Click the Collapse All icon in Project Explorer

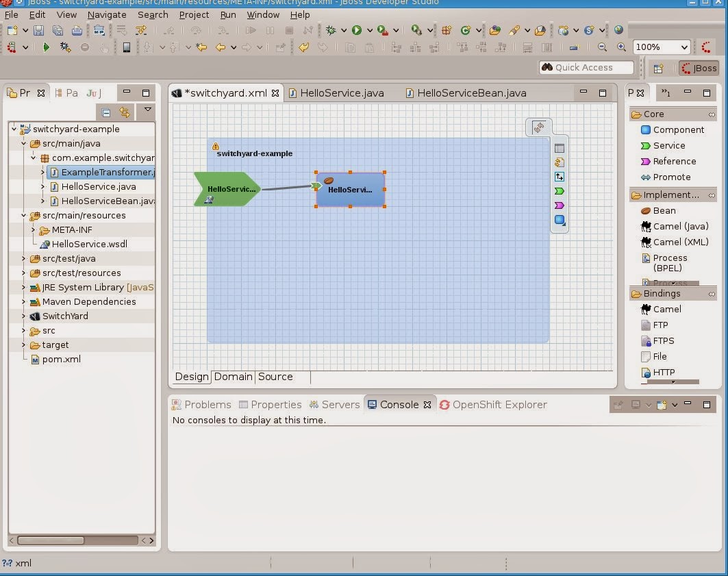[106, 112]
